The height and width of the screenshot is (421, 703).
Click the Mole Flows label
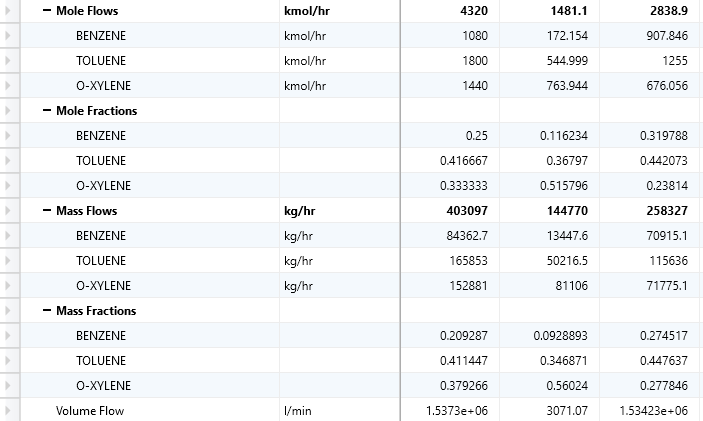tap(87, 11)
